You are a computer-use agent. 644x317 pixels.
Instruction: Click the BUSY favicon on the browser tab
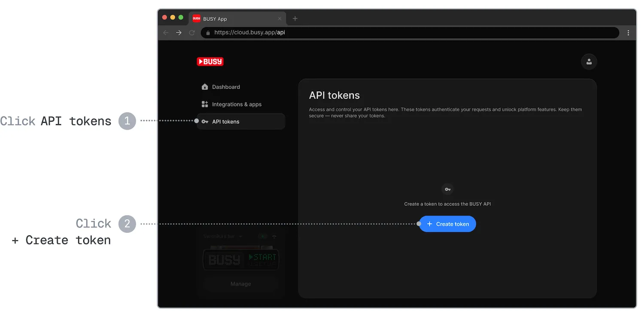(x=196, y=18)
